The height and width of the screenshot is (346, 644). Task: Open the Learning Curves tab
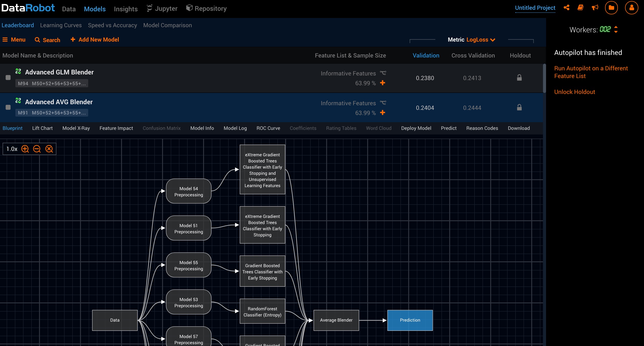tap(61, 25)
